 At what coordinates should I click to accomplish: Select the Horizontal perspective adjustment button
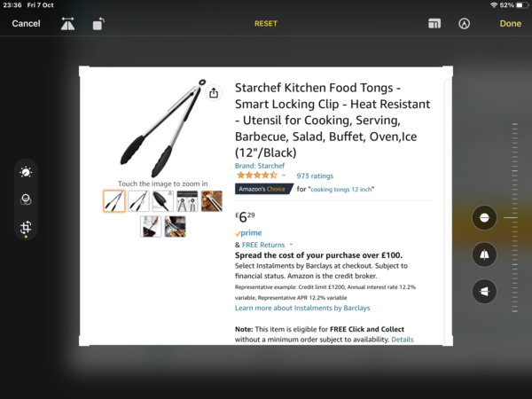tap(484, 291)
